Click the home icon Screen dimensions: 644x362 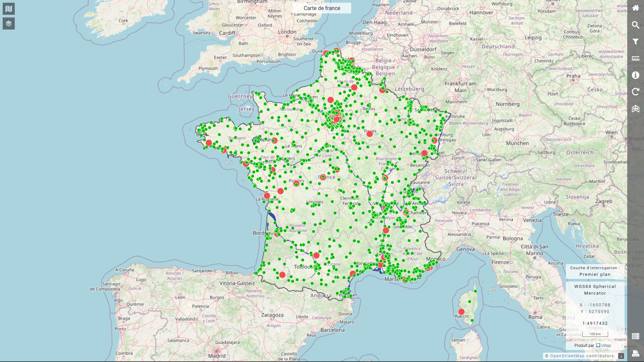[635, 8]
